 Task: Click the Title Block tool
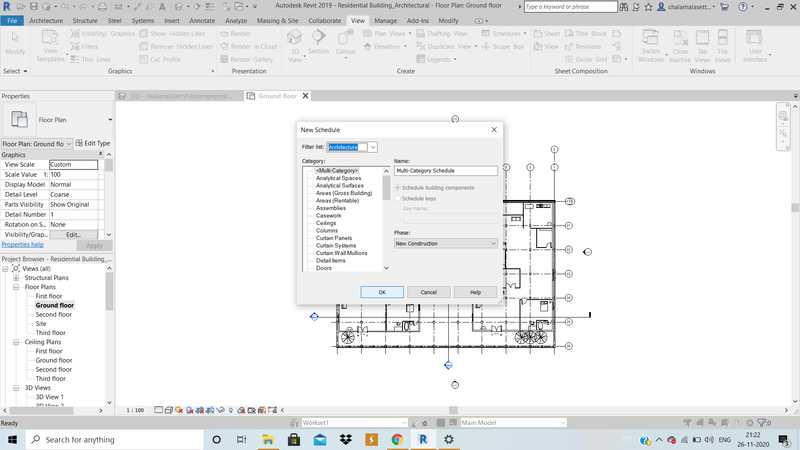click(586, 34)
